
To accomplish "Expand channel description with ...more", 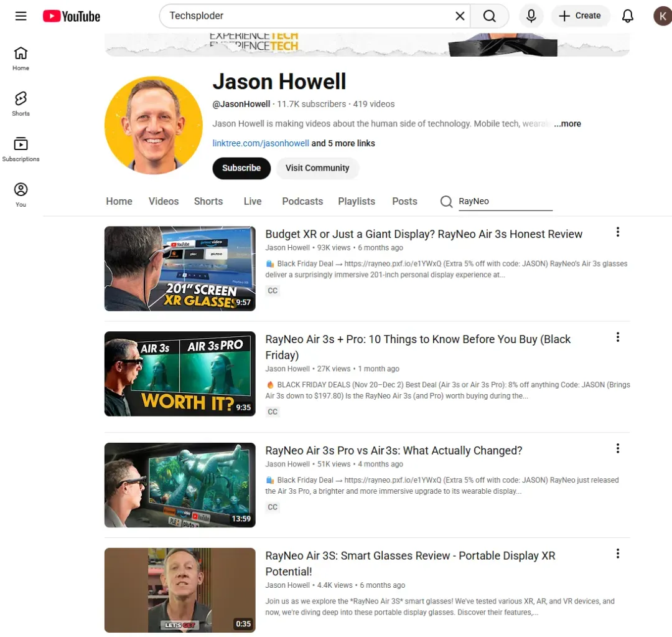I will coord(567,123).
